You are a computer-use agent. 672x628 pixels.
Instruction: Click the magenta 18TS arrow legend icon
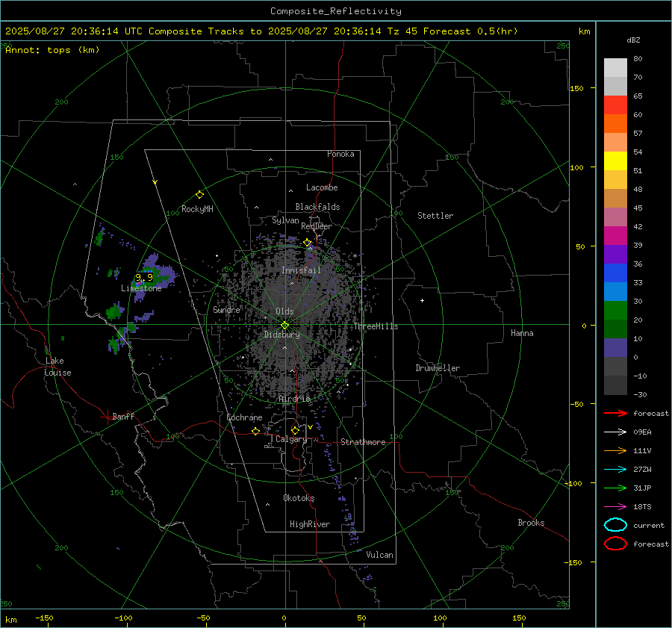tap(615, 507)
